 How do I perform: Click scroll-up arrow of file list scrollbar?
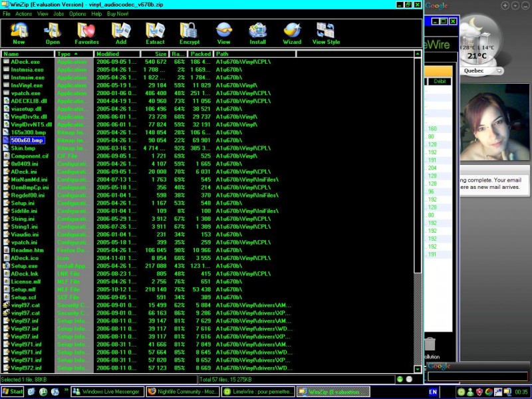[418, 54]
